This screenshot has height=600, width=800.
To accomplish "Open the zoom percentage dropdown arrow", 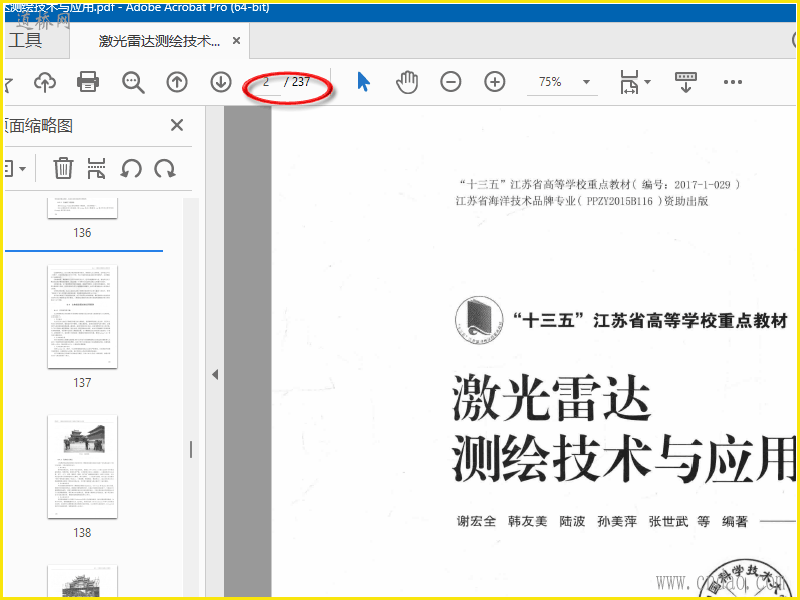I will [x=586, y=82].
